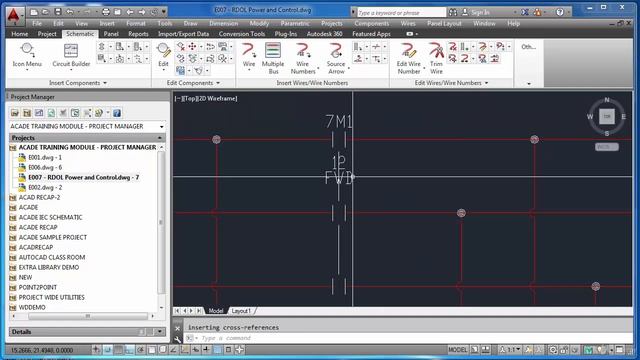
Task: Select the WDDEMO project
Action: pos(32,307)
